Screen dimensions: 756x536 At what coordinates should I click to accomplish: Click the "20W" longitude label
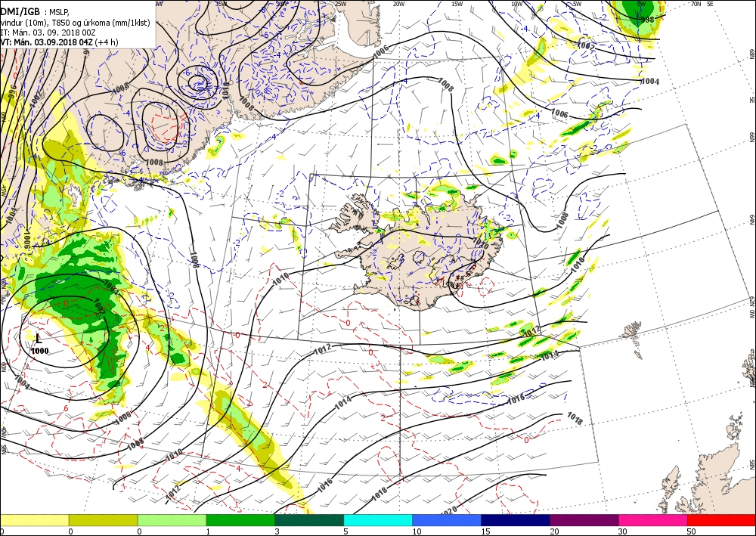pos(398,4)
